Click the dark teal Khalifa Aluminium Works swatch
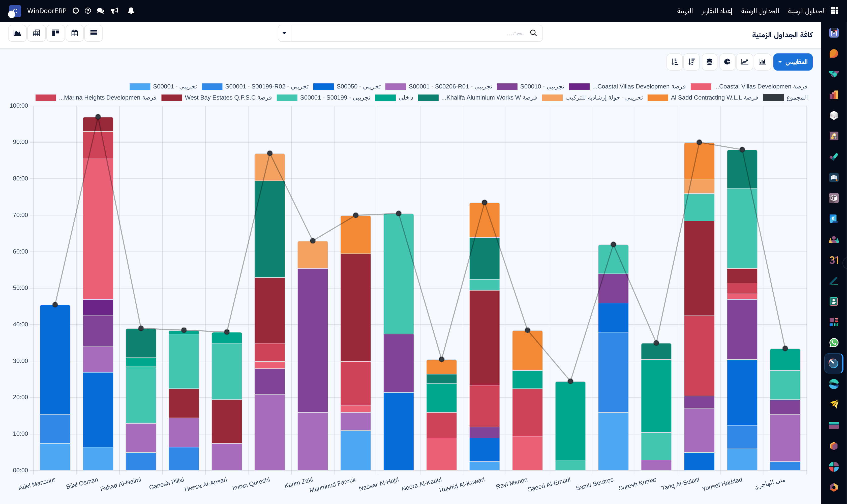 point(428,98)
